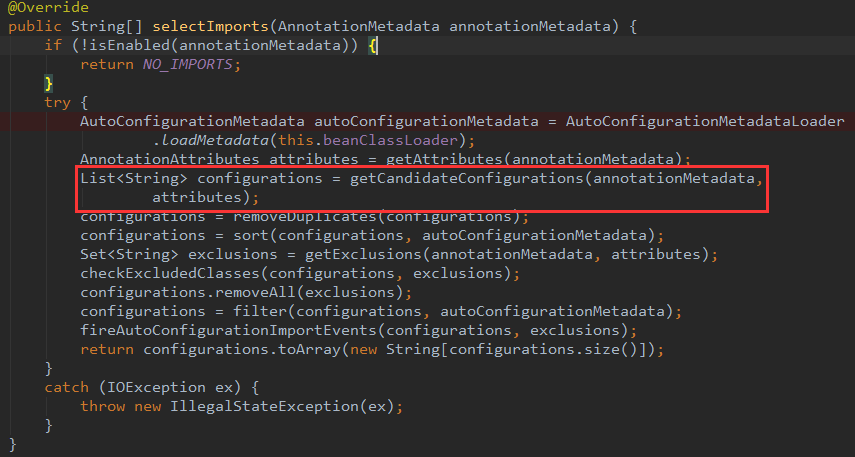Click the beanClassLoader field

[390, 140]
